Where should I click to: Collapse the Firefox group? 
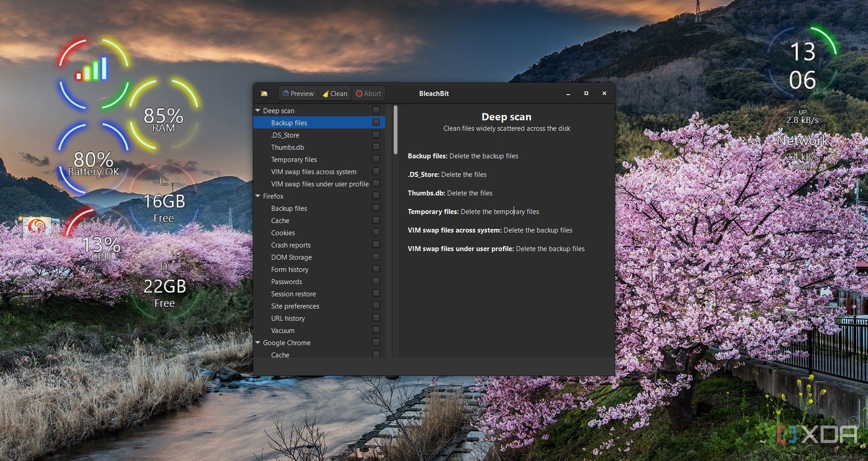click(258, 196)
